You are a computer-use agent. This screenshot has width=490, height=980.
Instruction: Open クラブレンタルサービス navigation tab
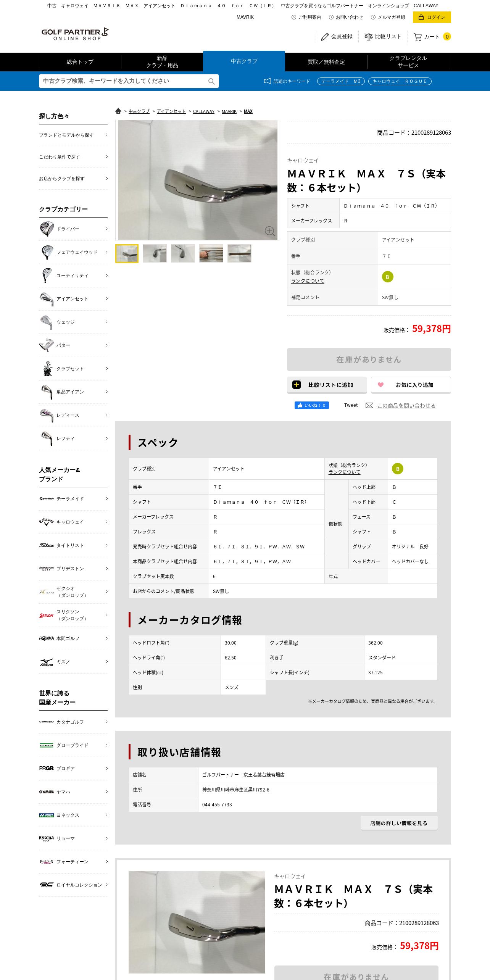tap(408, 62)
